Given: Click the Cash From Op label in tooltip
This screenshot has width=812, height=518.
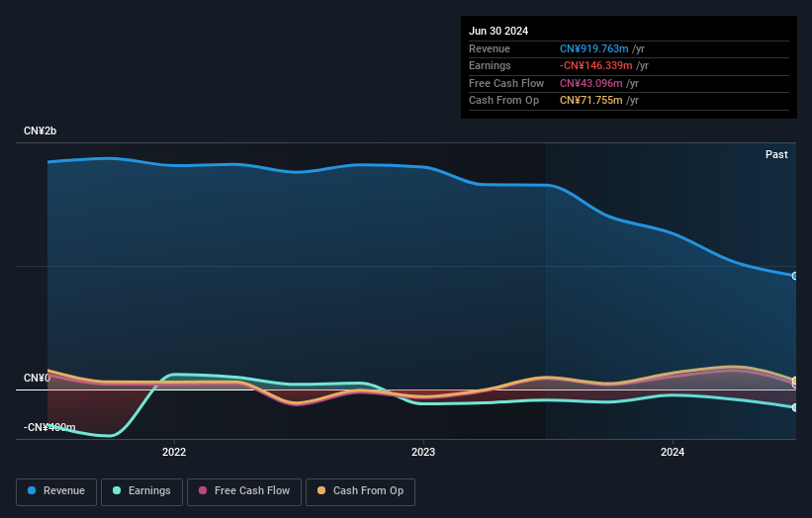Looking at the screenshot, I should pos(503,101).
